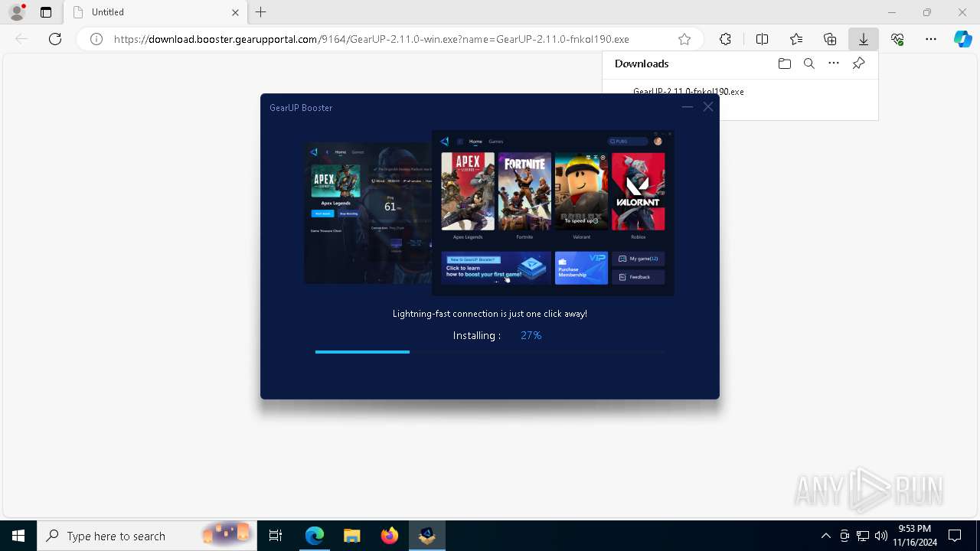This screenshot has width=980, height=551.
Task: Click My game button in preview
Action: tap(639, 259)
